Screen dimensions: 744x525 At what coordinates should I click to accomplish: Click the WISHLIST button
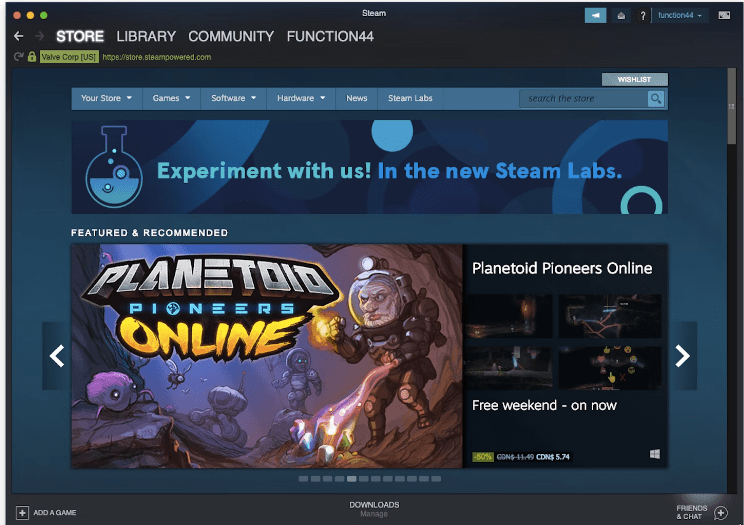click(634, 79)
